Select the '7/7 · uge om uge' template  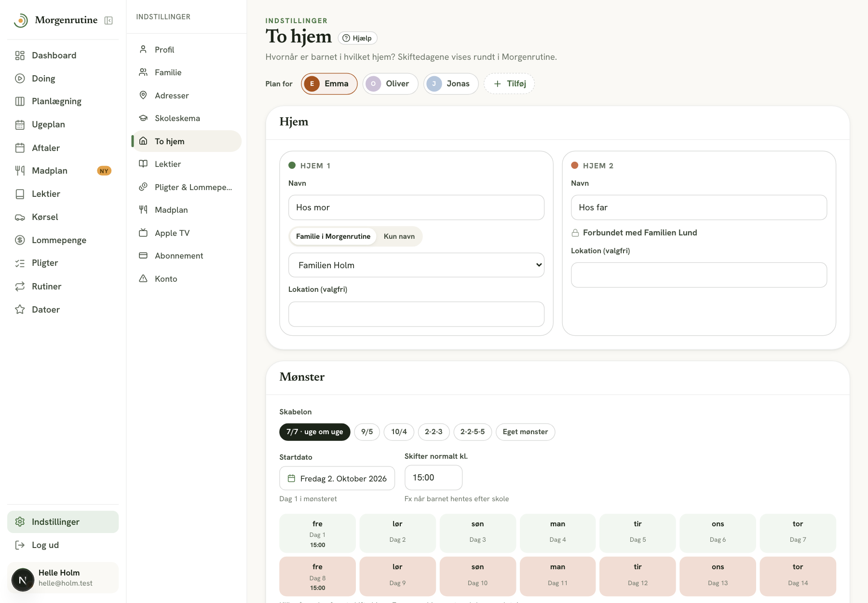click(315, 432)
